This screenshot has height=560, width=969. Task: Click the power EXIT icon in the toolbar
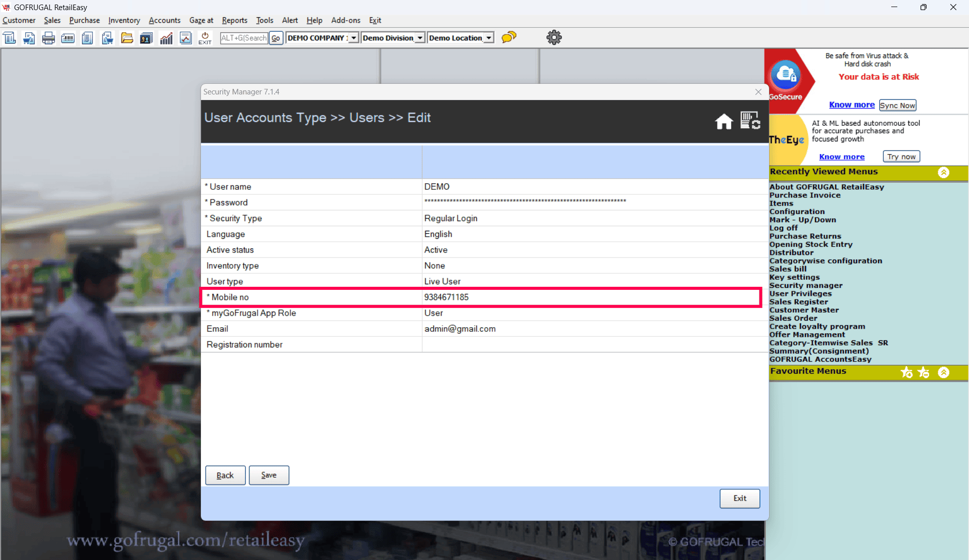coord(205,38)
